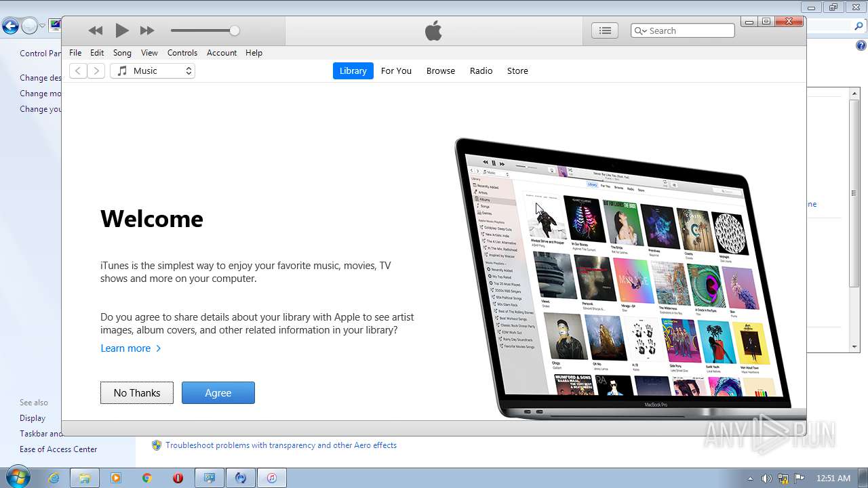868x488 pixels.
Task: Open the Help menu
Action: tap(254, 53)
